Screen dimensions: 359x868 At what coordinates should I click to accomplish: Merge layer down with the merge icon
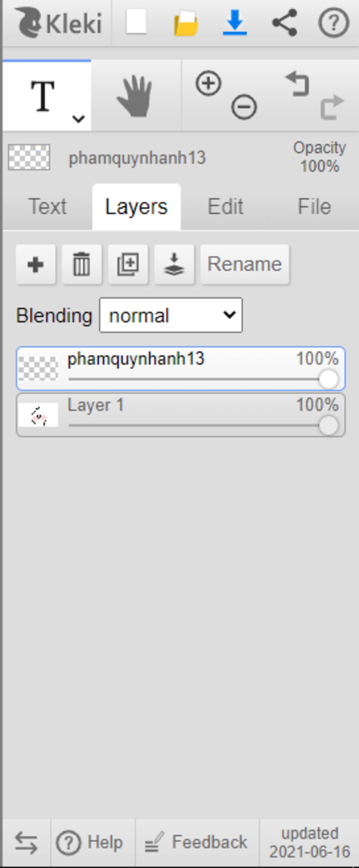[x=174, y=265]
